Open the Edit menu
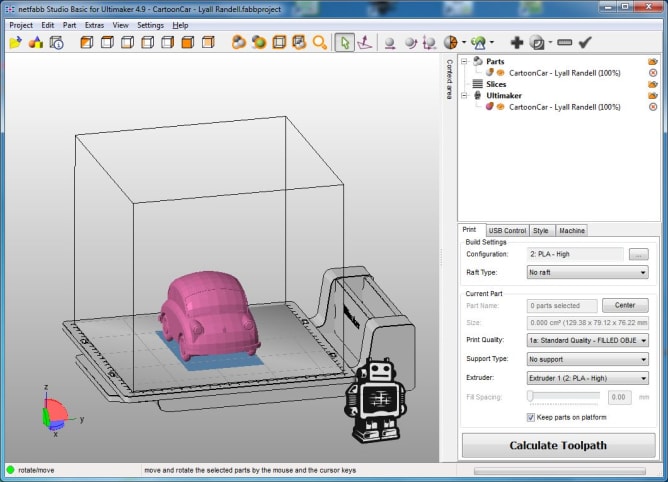Image resolution: width=668 pixels, height=482 pixels. click(x=47, y=25)
